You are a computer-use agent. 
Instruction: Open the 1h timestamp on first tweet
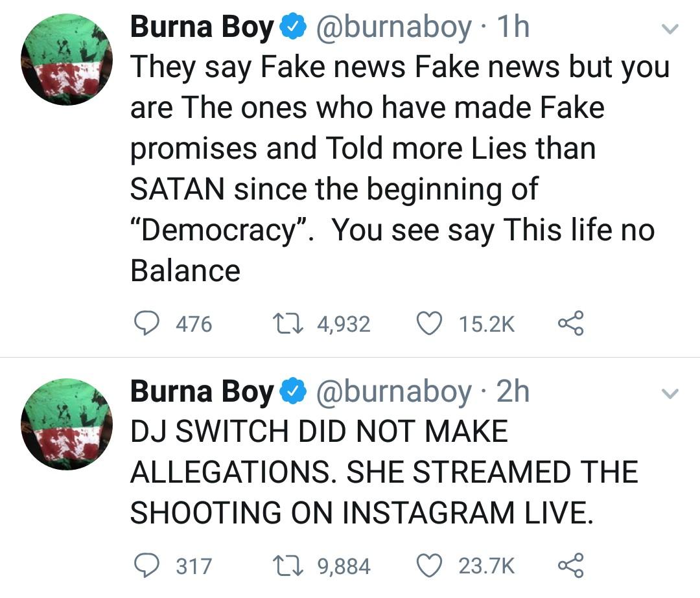(x=512, y=27)
